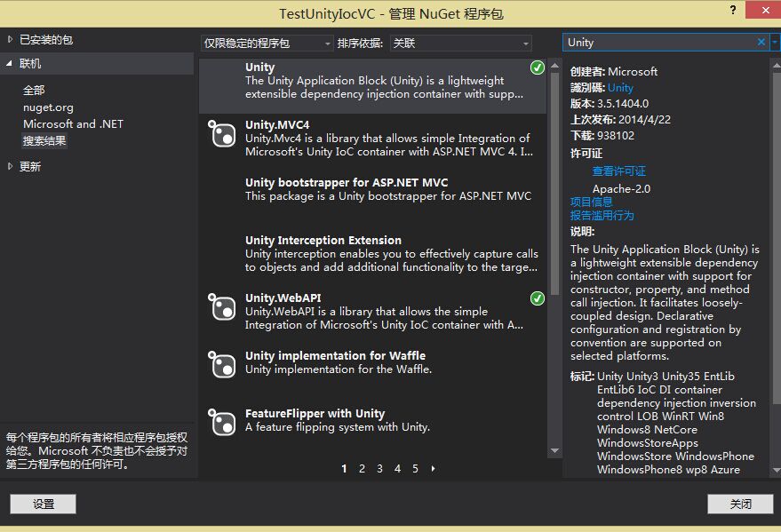Expand the 更新 section
This screenshot has height=532, width=781.
coord(10,166)
